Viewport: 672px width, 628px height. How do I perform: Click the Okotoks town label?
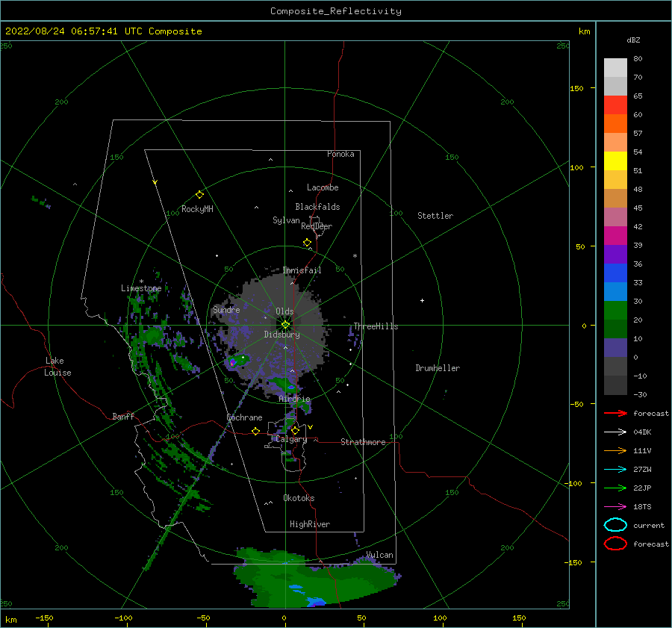coord(299,498)
